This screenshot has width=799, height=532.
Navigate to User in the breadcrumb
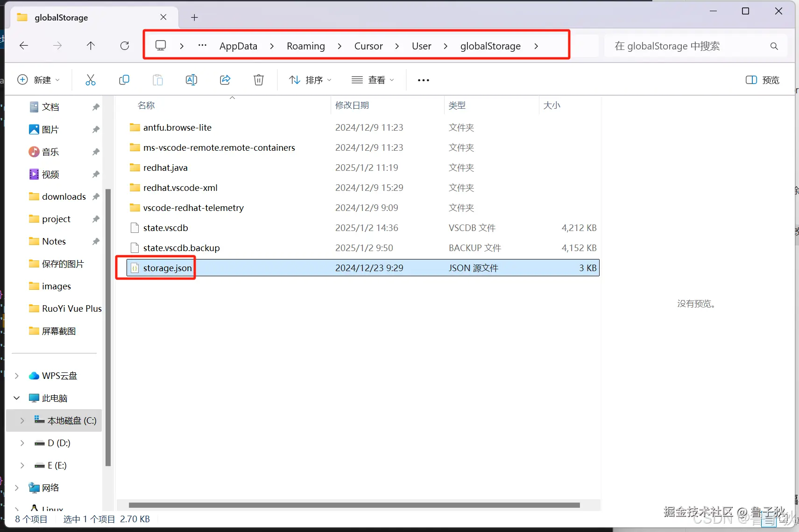(422, 46)
